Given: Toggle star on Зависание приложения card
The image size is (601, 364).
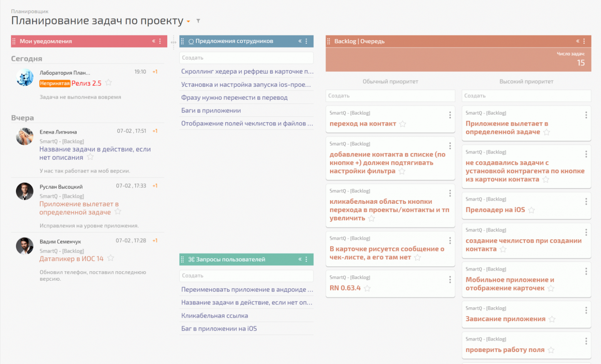Looking at the screenshot, I should 552,319.
